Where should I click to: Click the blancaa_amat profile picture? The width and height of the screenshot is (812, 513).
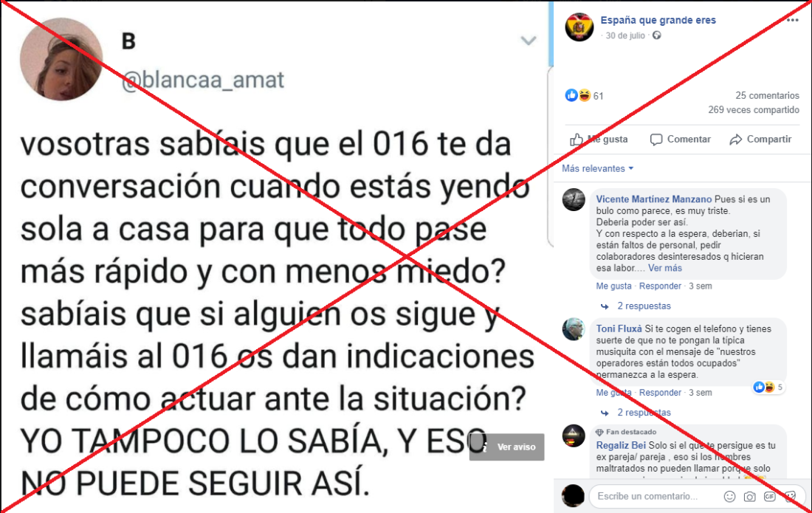[x=61, y=59]
